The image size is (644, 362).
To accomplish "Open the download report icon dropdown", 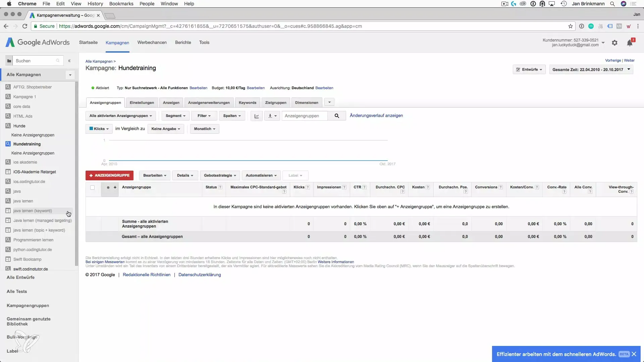I will [x=272, y=116].
